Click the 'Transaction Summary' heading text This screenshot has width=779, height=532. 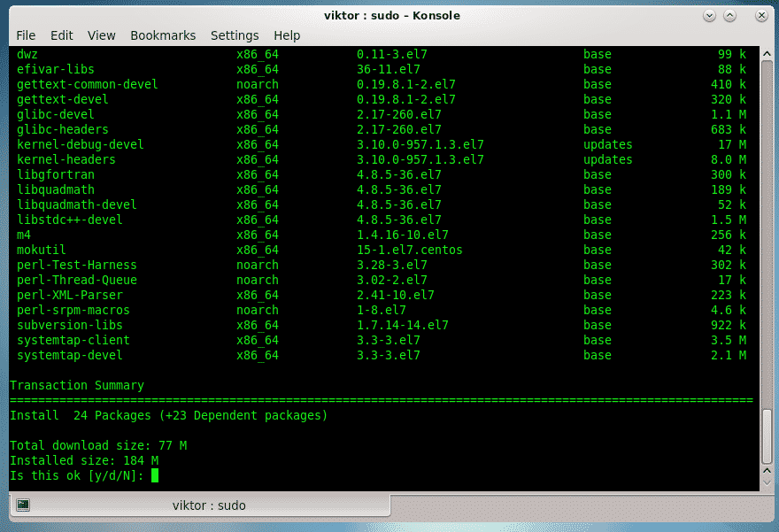(76, 385)
